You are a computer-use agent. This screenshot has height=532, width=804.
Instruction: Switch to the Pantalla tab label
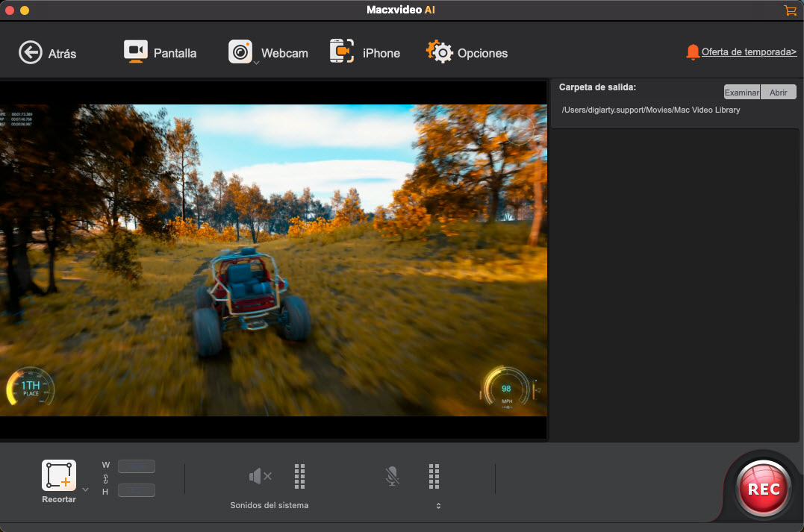175,53
